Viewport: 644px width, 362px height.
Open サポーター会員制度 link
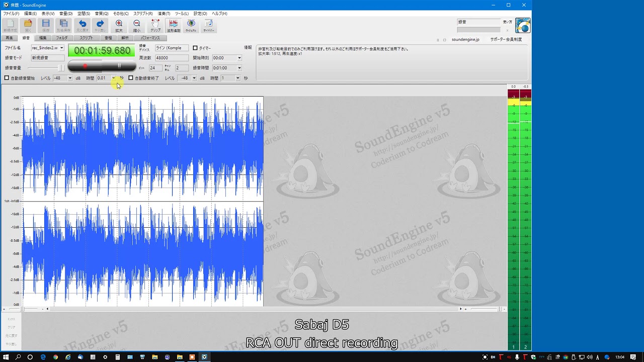tap(506, 39)
